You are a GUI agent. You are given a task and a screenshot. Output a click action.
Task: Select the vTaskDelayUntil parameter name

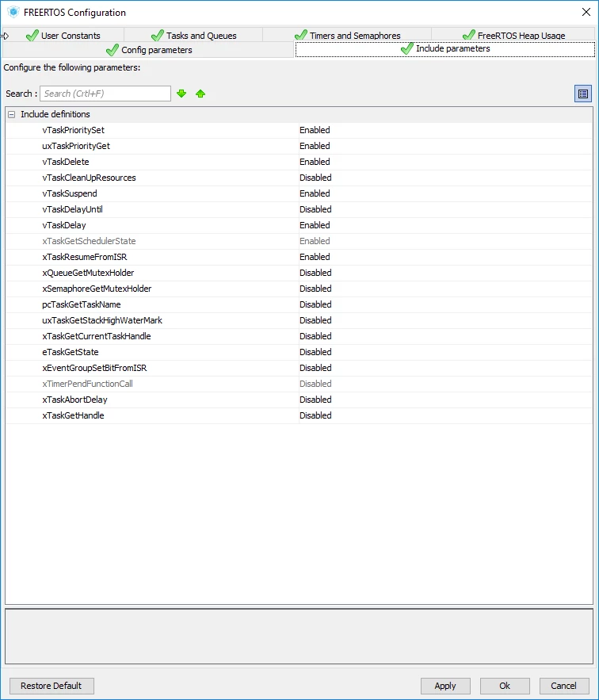(x=72, y=209)
